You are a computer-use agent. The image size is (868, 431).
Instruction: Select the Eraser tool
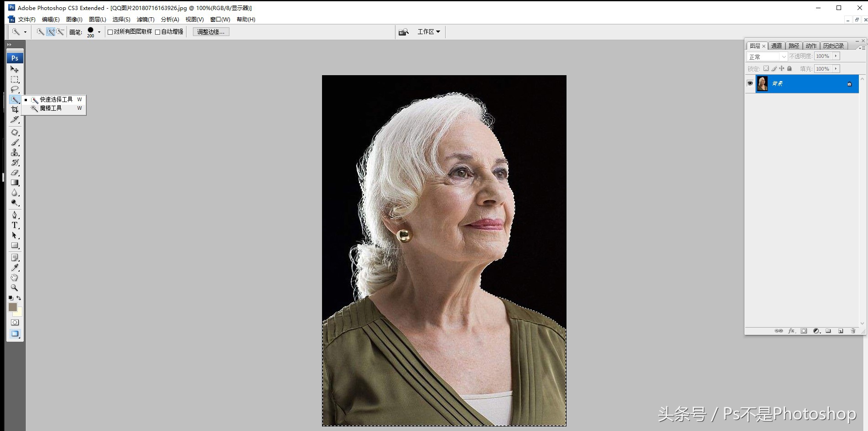coord(15,173)
